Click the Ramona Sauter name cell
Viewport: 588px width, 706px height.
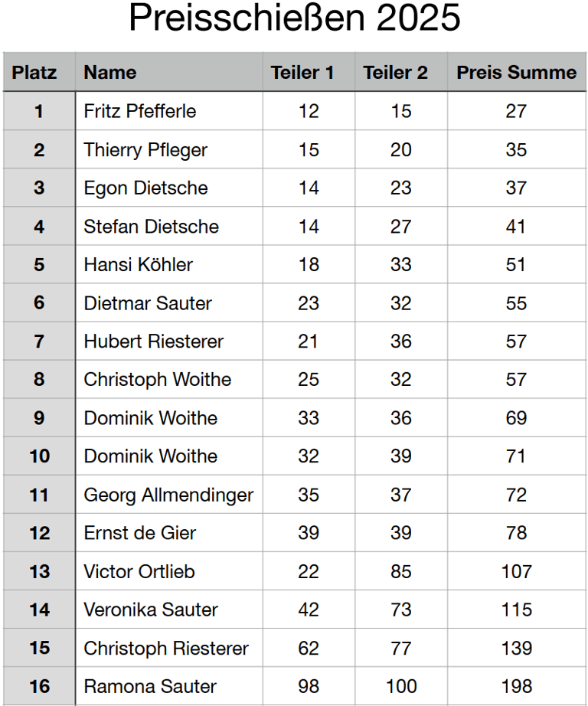(150, 686)
